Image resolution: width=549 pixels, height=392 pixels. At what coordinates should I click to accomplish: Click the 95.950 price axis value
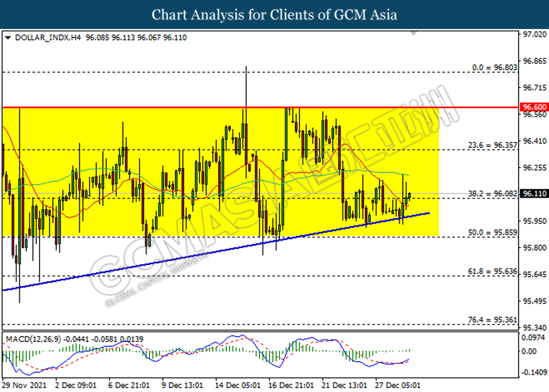[534, 221]
